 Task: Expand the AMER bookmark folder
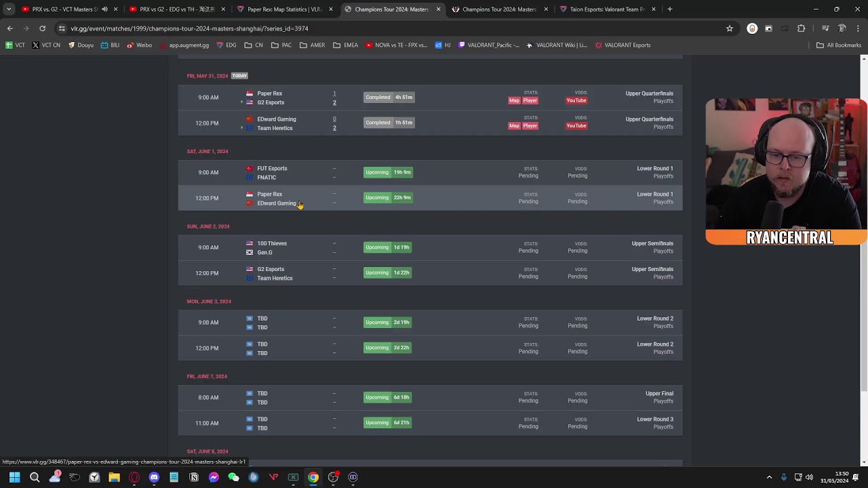click(x=312, y=45)
